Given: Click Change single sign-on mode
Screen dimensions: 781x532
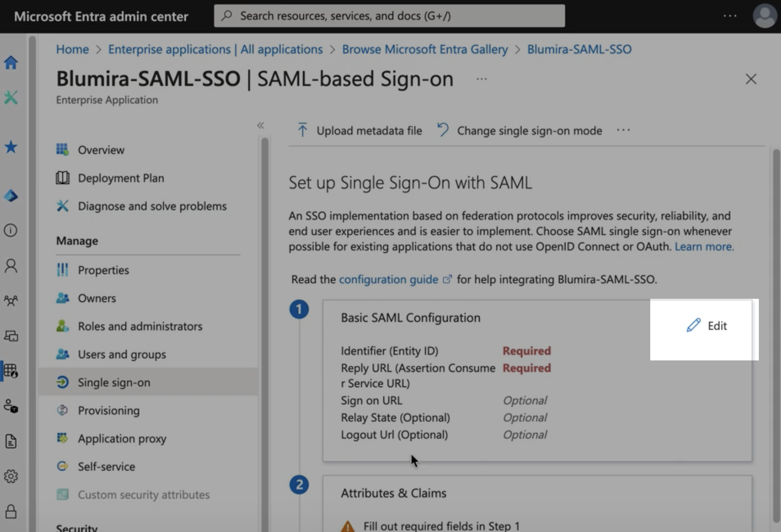Looking at the screenshot, I should pos(519,130).
